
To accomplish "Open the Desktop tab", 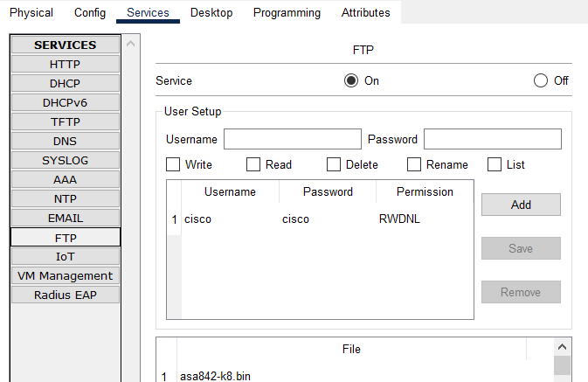I will [x=211, y=13].
